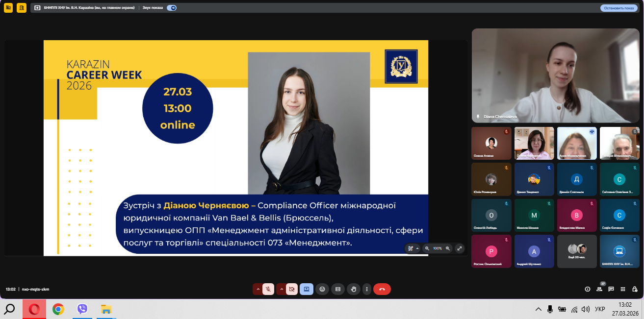This screenshot has width=644, height=319.
Task: Expand video settings arrow beside camera
Action: [281, 289]
